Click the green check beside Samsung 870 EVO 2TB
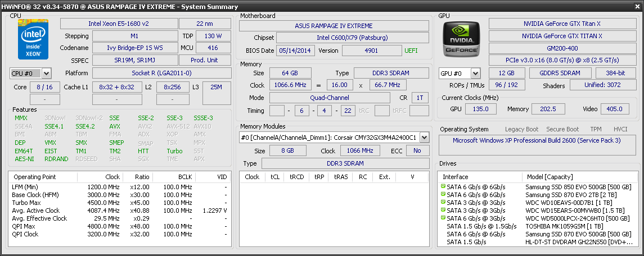The width and height of the screenshot is (644, 256). (443, 195)
